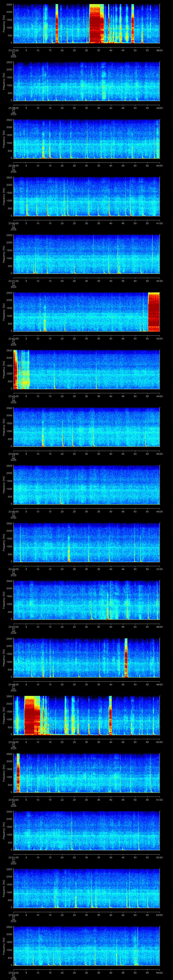Choose the spectrogram panel starting at 23:48:00
173x980 pixels.
point(86,658)
